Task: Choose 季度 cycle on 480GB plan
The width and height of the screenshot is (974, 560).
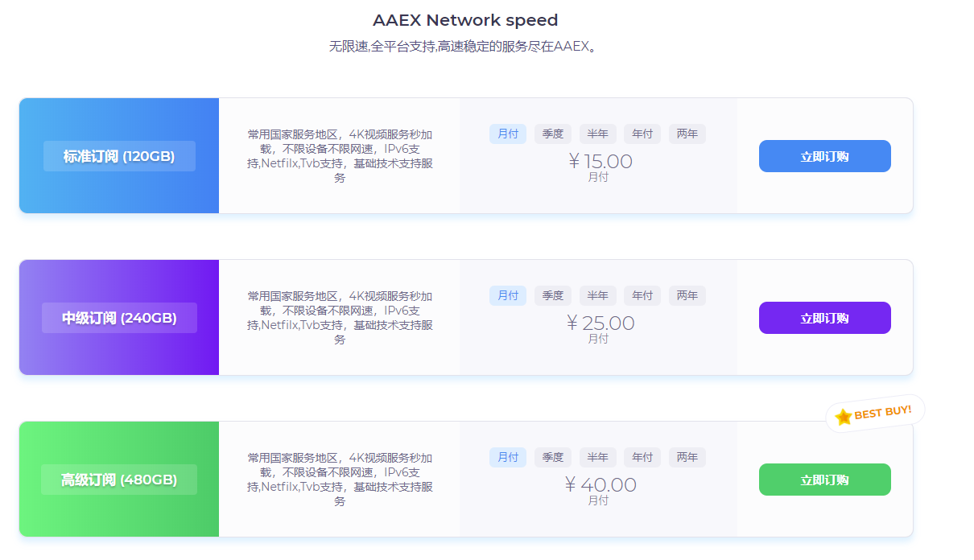Action: 552,457
